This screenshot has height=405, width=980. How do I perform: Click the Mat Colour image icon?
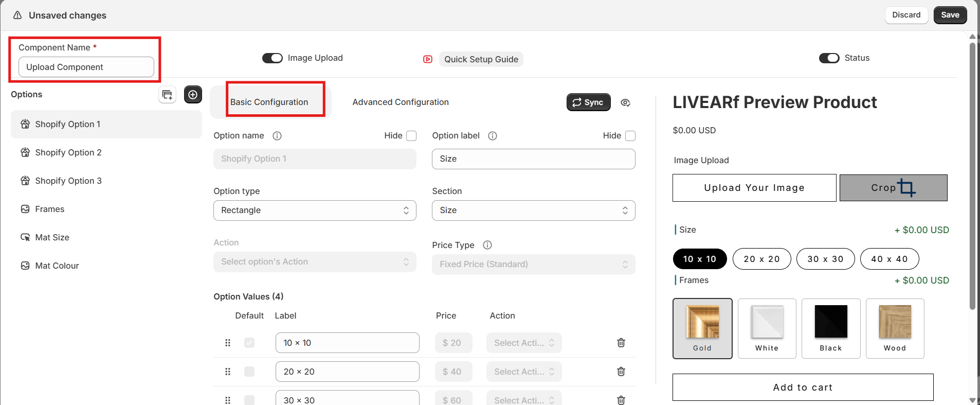pyautogui.click(x=25, y=266)
